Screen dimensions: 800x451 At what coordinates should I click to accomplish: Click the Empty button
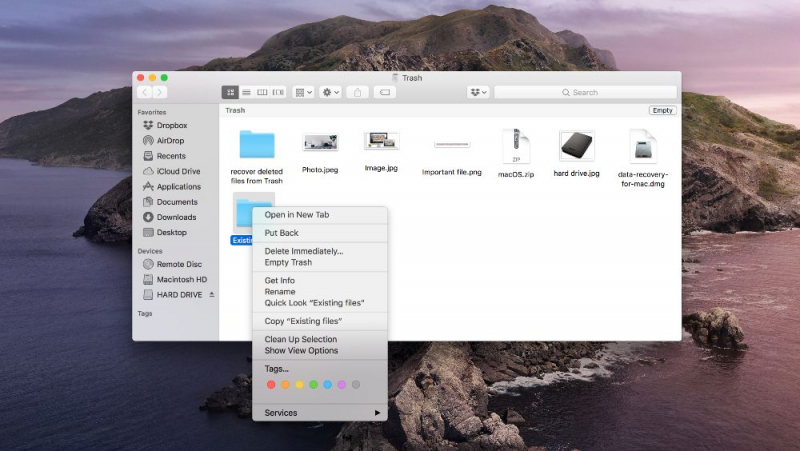(x=662, y=110)
